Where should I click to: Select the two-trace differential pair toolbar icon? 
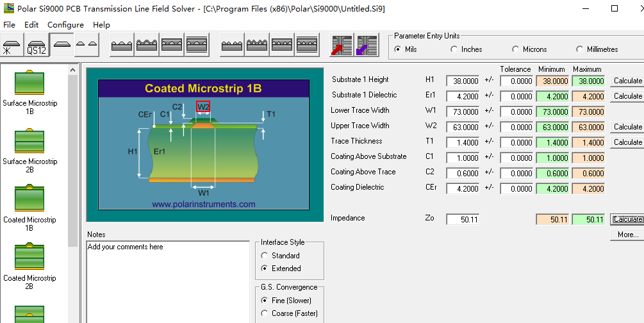(87, 45)
